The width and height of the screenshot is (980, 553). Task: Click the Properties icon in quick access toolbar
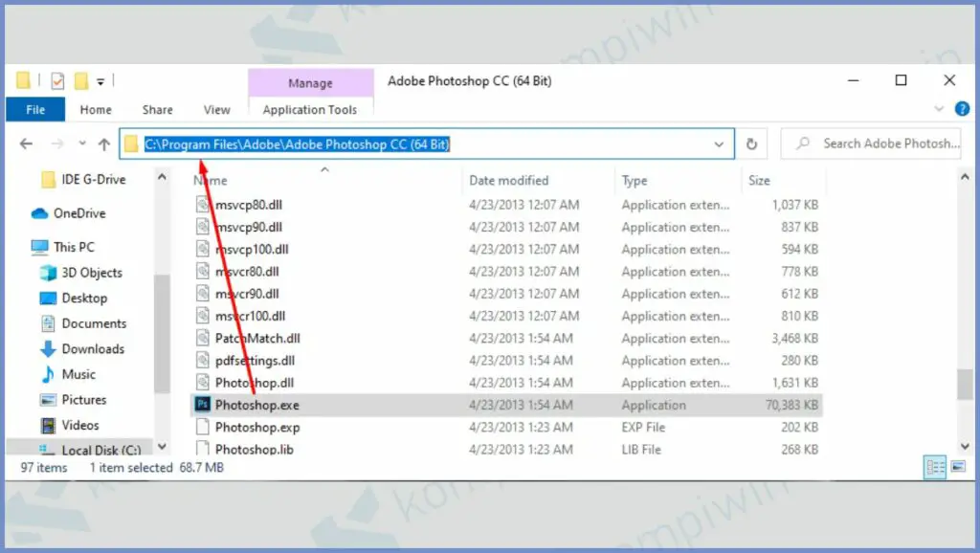pos(58,80)
